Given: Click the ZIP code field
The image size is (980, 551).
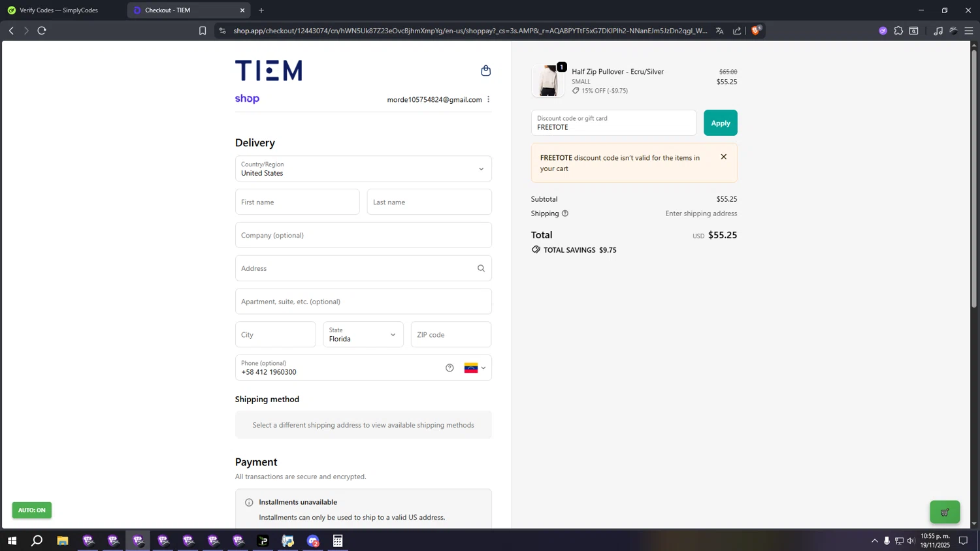Looking at the screenshot, I should pyautogui.click(x=451, y=334).
